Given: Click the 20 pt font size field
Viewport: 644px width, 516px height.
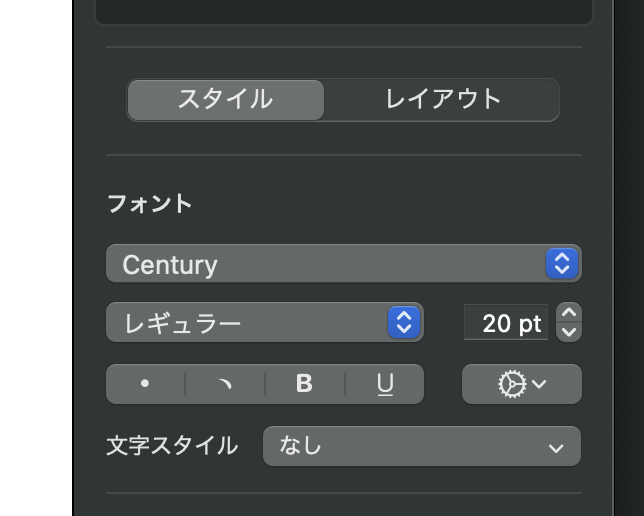Looking at the screenshot, I should [x=506, y=323].
